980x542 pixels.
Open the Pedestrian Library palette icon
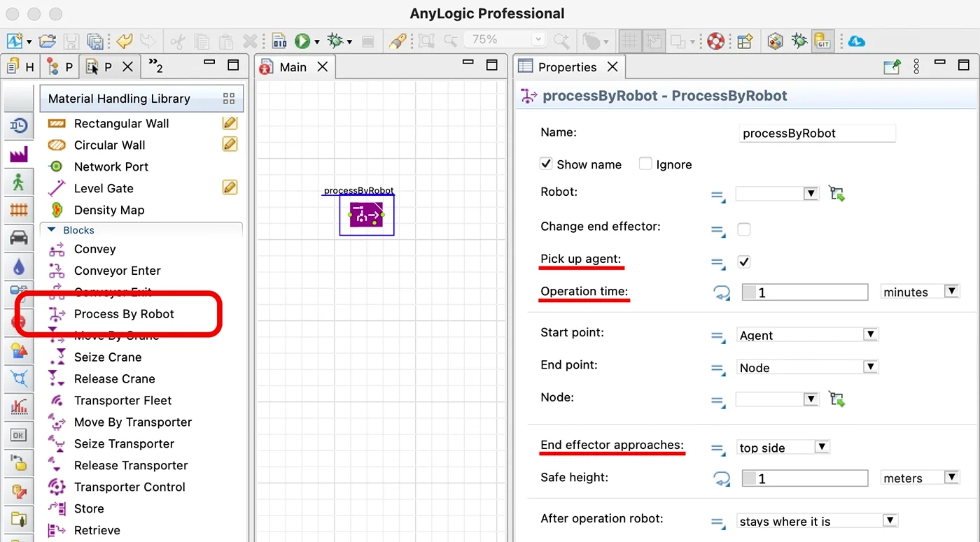[18, 183]
